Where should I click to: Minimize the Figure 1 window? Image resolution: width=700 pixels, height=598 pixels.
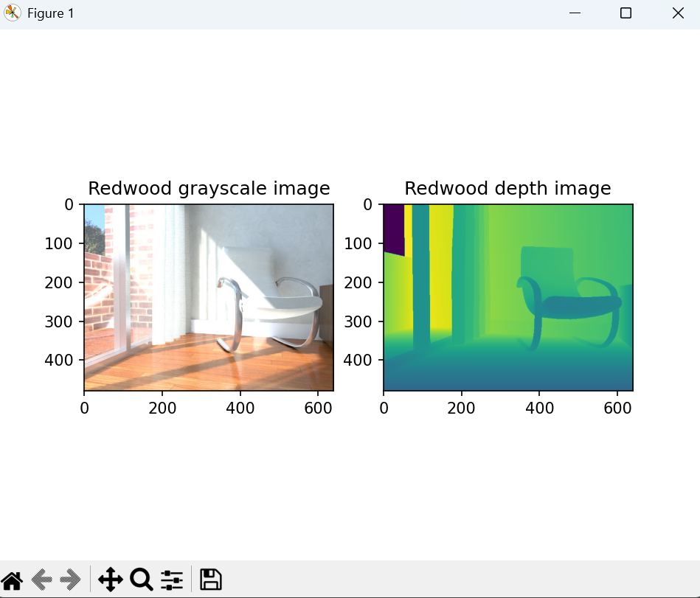(575, 13)
